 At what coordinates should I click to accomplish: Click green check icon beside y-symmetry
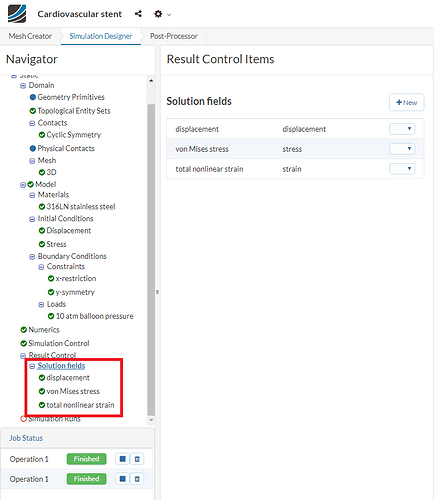click(x=51, y=292)
